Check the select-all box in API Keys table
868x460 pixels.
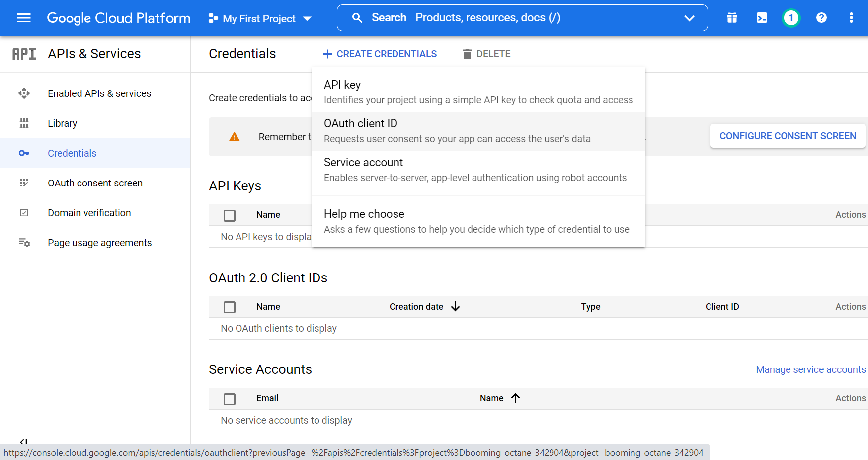230,215
